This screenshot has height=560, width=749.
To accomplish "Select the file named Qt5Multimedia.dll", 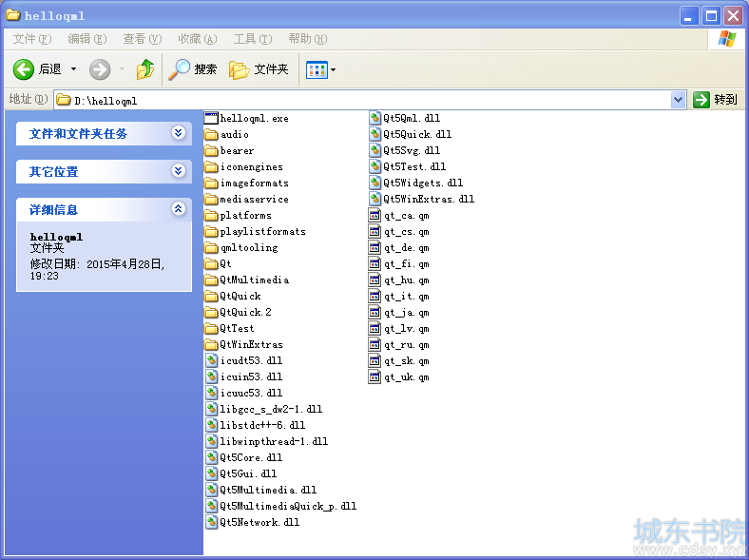I will pyautogui.click(x=260, y=490).
